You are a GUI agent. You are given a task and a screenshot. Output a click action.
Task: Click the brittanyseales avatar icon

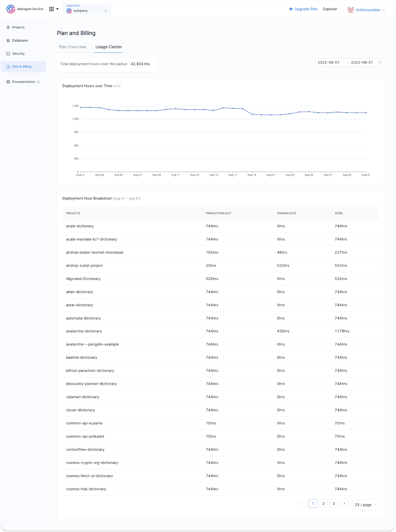coord(350,10)
